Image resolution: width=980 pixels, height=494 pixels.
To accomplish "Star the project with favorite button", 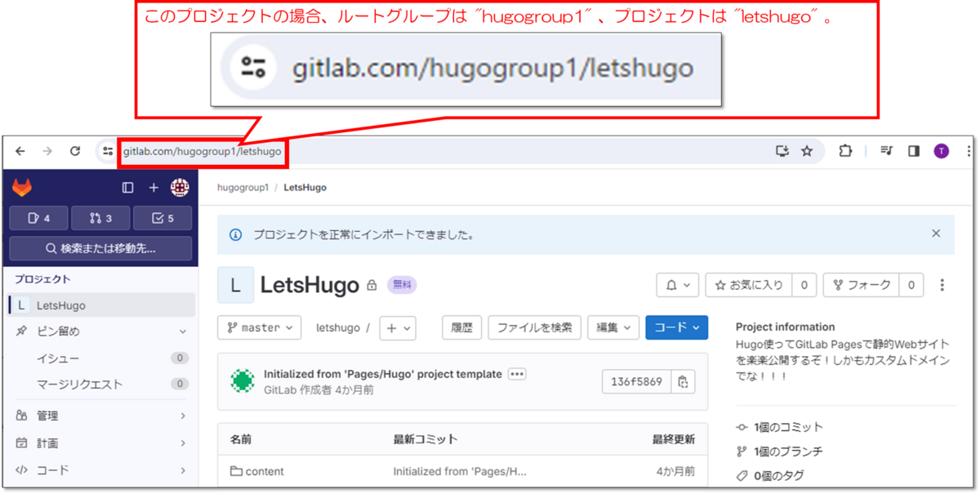I will tap(749, 285).
